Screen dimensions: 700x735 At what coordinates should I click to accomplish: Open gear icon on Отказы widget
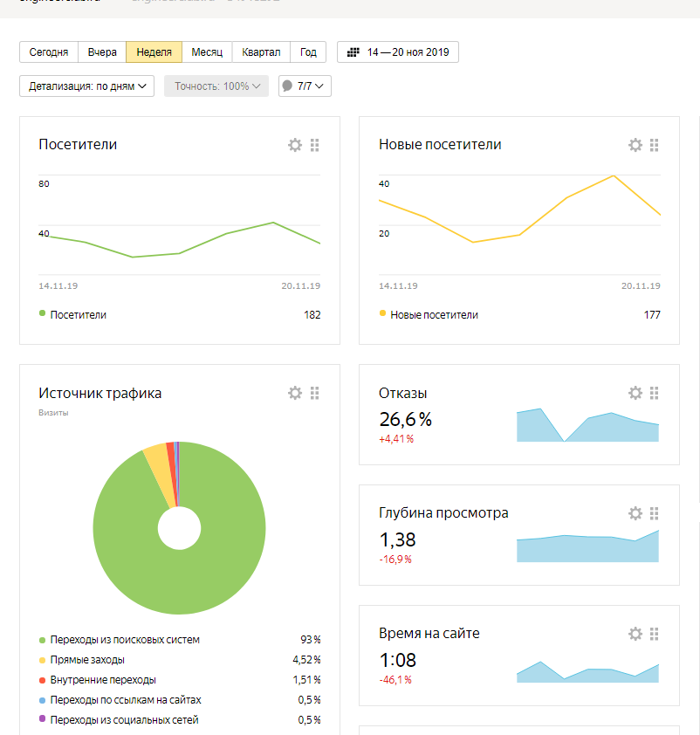click(635, 393)
